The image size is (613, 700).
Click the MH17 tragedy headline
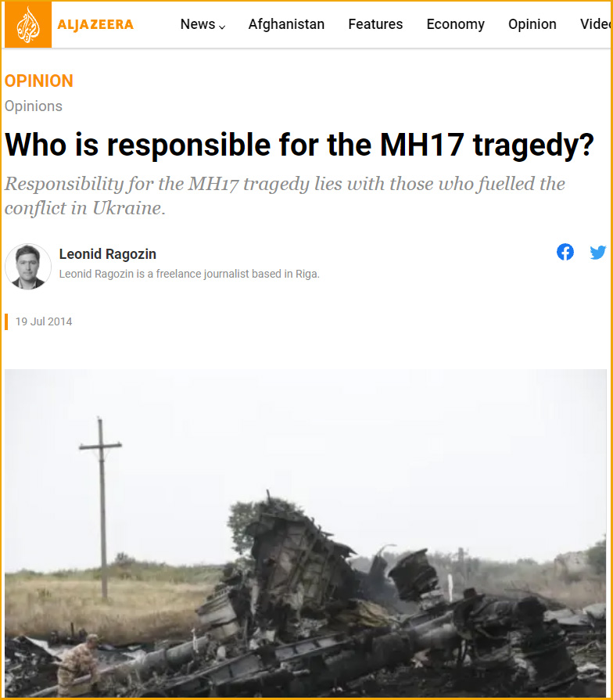299,145
